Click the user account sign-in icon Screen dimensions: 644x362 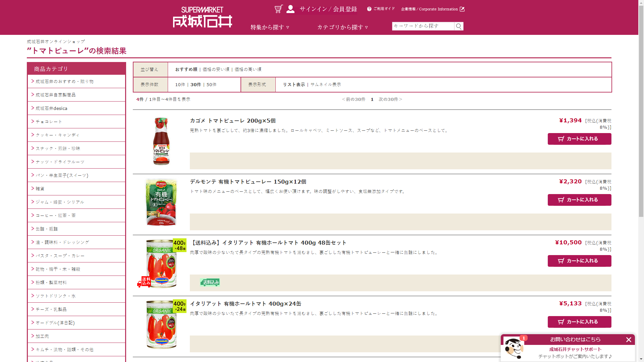[290, 9]
